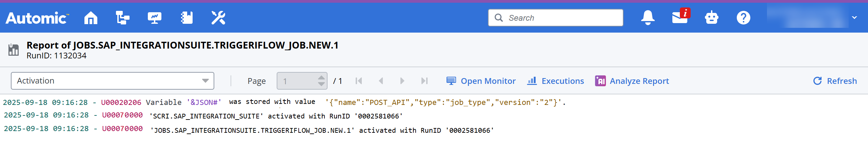Open the messages envelope with alert
Screen dimensions: 868x146
point(681,16)
